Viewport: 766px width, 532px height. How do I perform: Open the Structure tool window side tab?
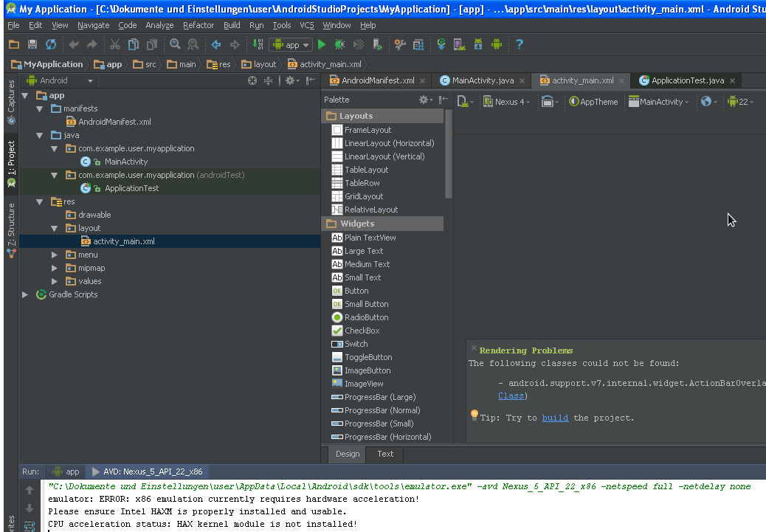[11, 230]
